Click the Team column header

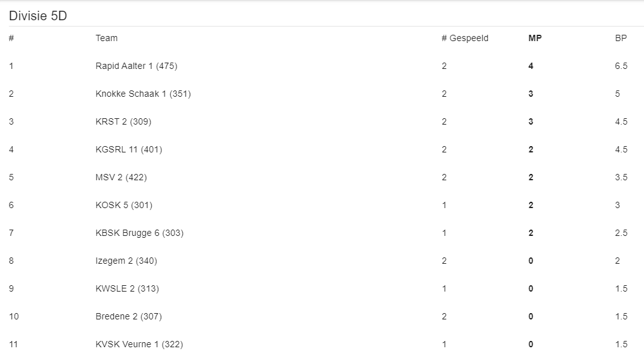pos(106,38)
